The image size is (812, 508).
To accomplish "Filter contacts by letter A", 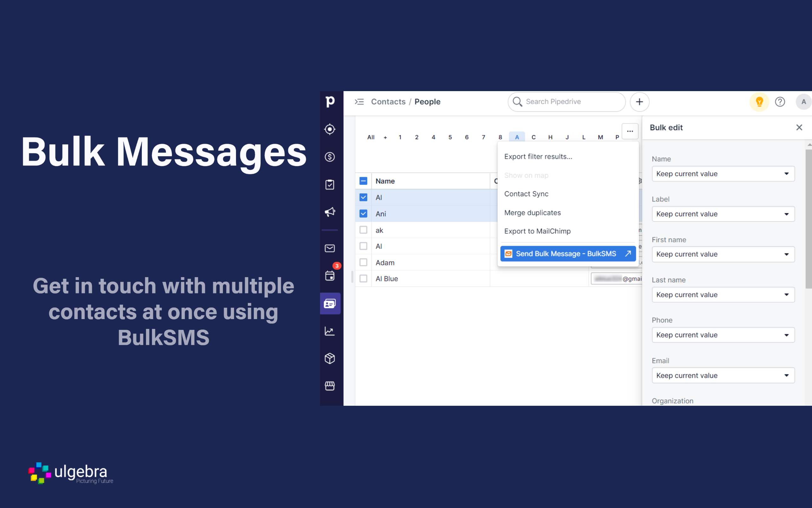I will coord(517,137).
